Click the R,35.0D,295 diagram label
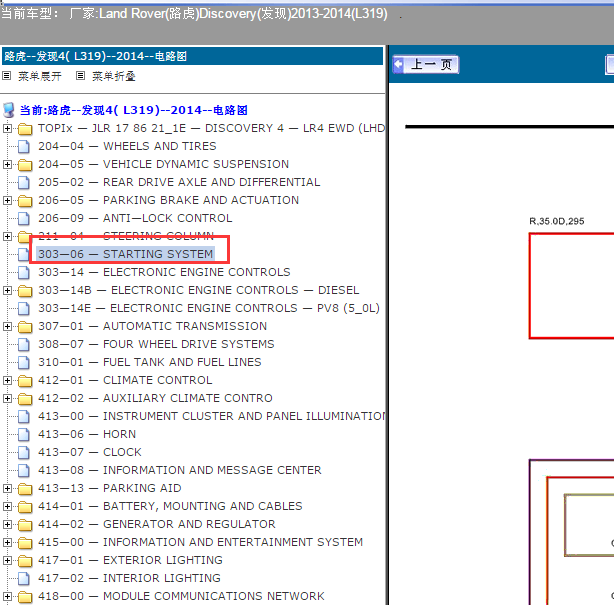 (556, 222)
